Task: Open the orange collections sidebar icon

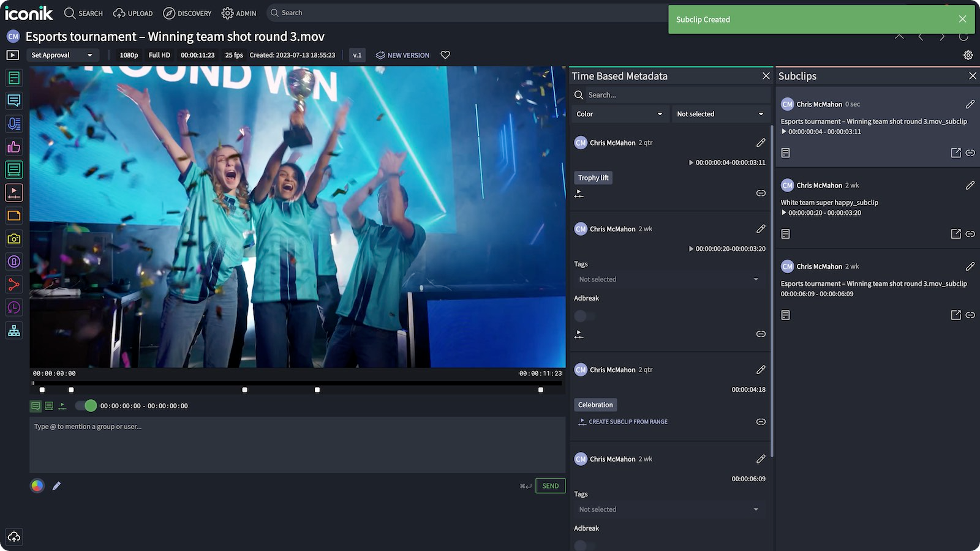Action: pyautogui.click(x=13, y=216)
